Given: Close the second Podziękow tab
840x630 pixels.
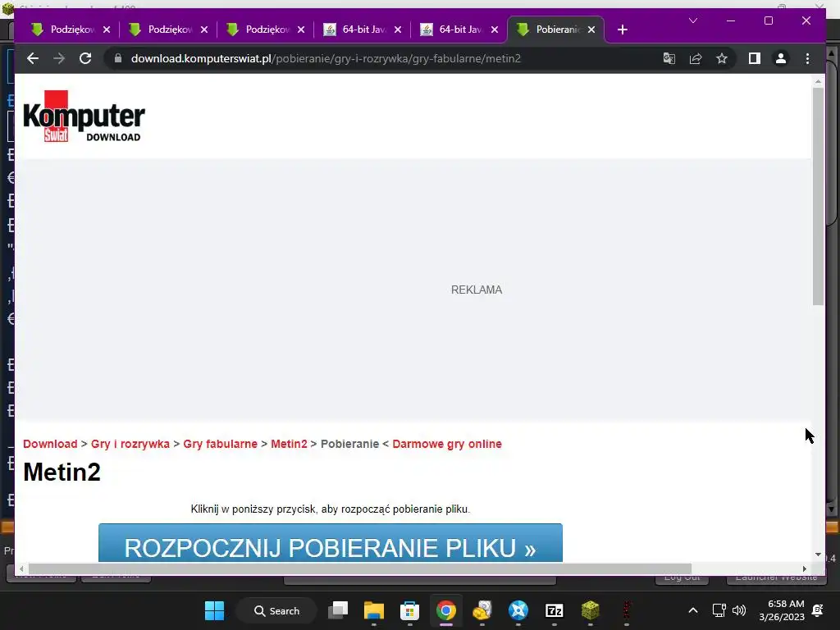Looking at the screenshot, I should pos(204,30).
